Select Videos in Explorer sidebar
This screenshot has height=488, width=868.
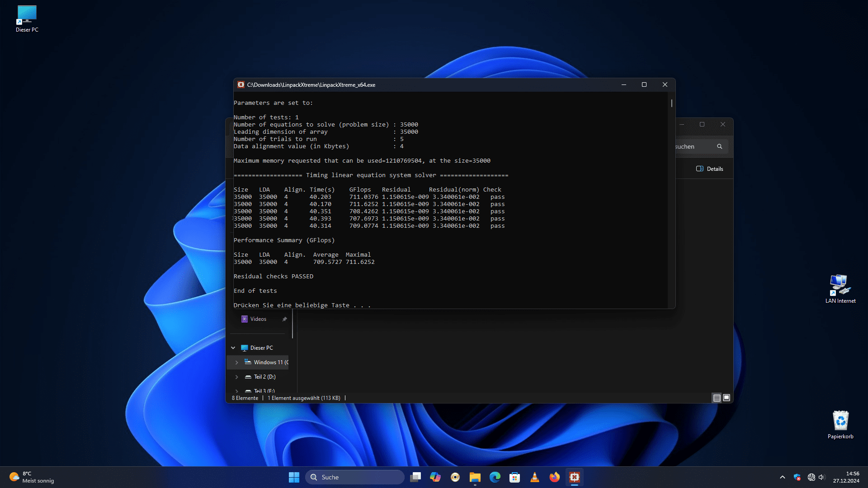[x=258, y=319]
